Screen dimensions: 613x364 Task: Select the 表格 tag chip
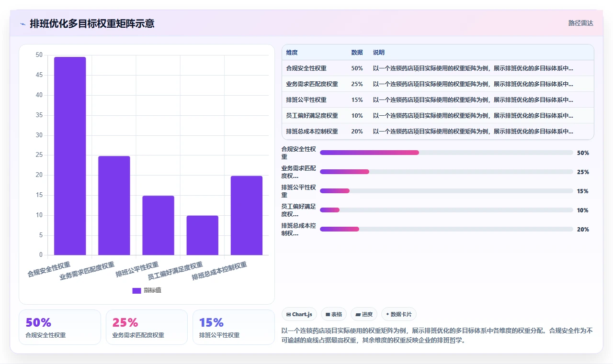(334, 314)
